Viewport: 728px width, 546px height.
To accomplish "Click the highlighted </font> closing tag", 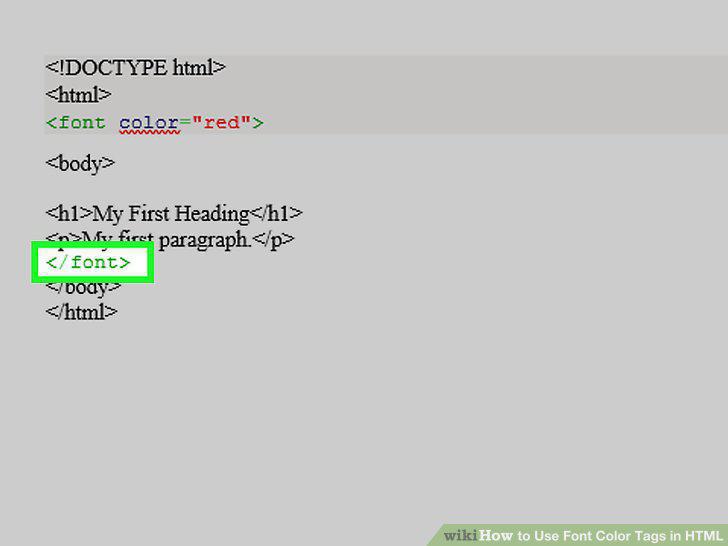I will pyautogui.click(x=88, y=263).
